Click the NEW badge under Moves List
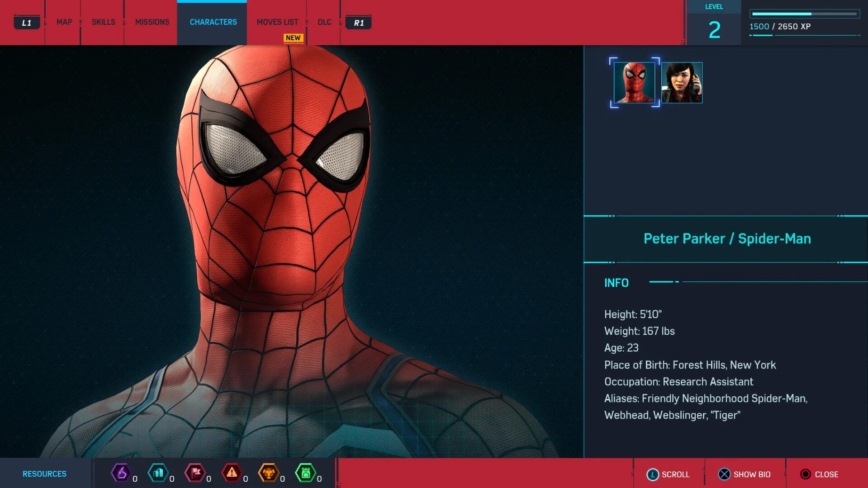The width and height of the screenshot is (868, 488). [x=293, y=38]
